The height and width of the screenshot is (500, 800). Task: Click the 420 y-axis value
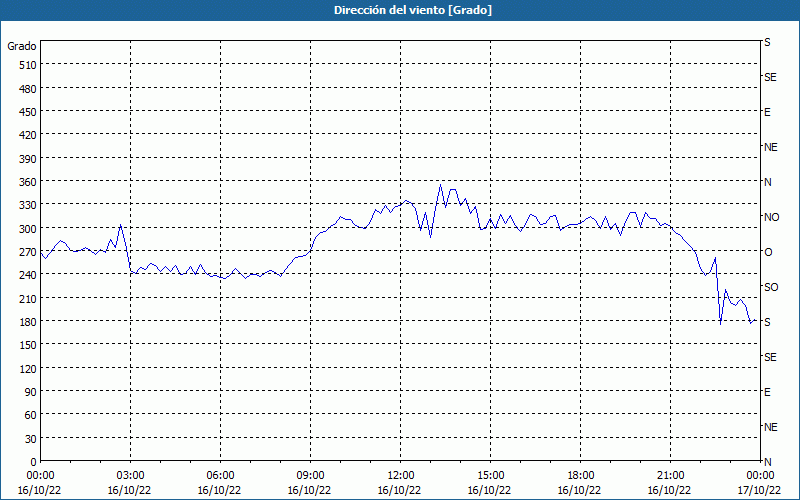(x=29, y=135)
